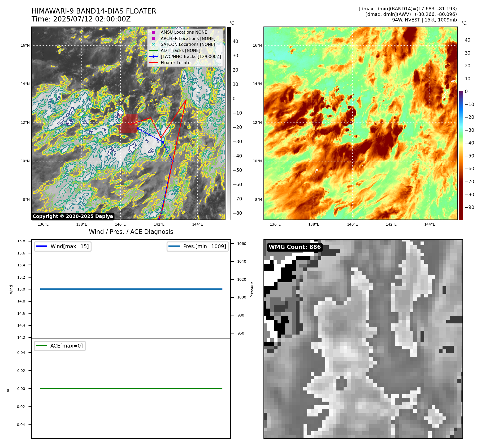Select AMSU Locations NONE legend entry
481x448 pixels.
[x=184, y=32]
